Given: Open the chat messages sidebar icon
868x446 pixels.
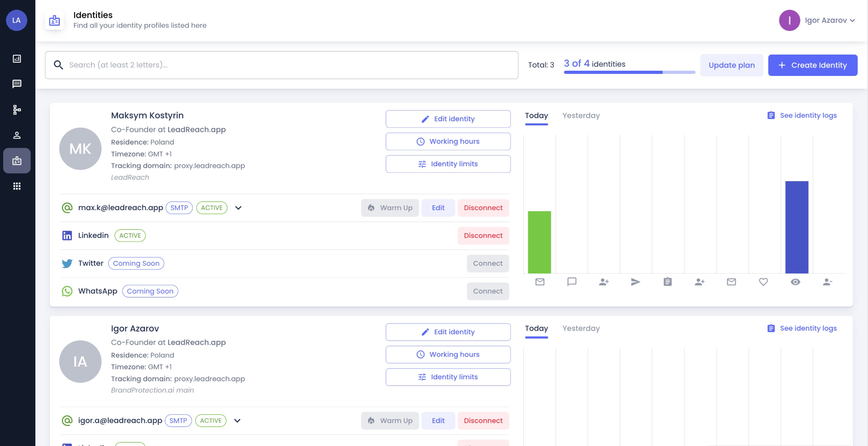Looking at the screenshot, I should pos(17,84).
